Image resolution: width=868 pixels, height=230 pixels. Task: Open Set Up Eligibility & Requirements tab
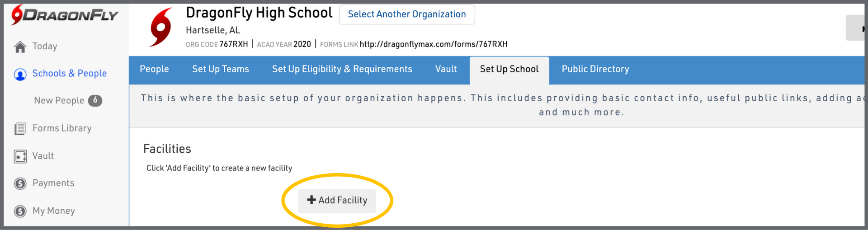click(342, 69)
